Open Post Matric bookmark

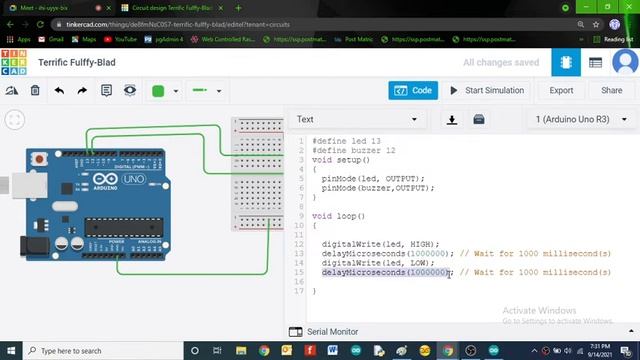point(353,40)
